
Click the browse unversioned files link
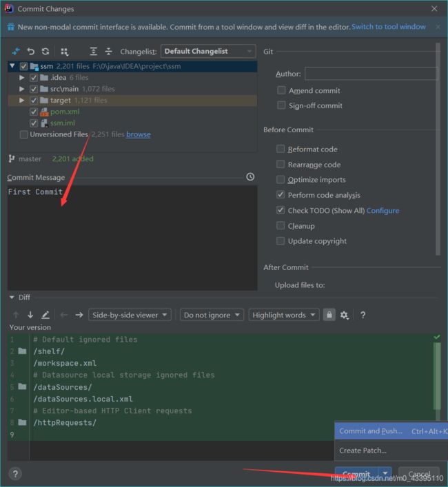click(139, 134)
